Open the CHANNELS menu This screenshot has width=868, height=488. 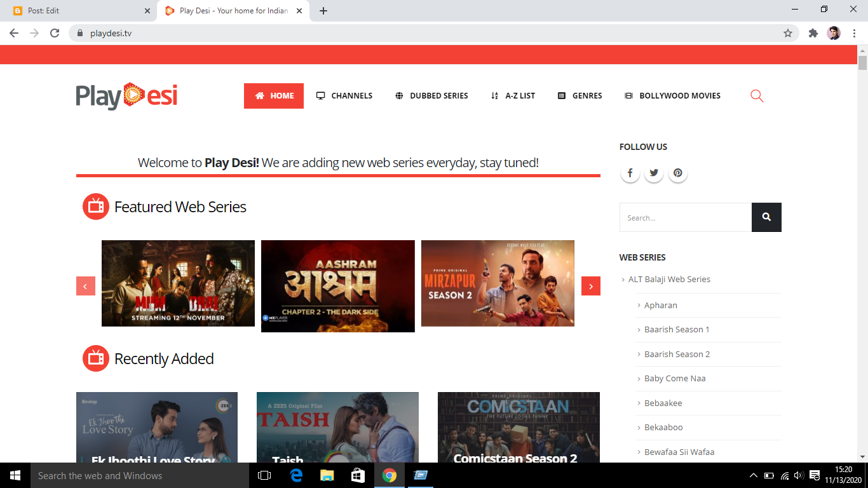tap(344, 96)
